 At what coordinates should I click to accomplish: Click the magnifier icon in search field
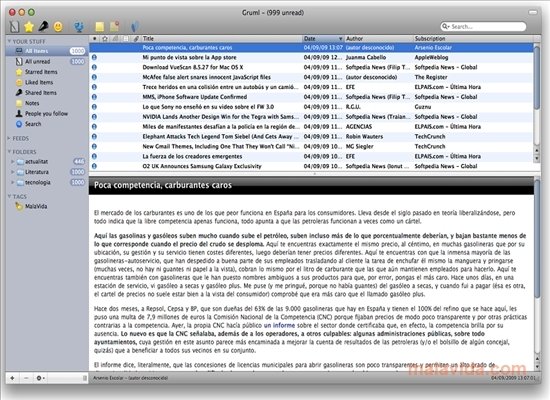tap(445, 26)
